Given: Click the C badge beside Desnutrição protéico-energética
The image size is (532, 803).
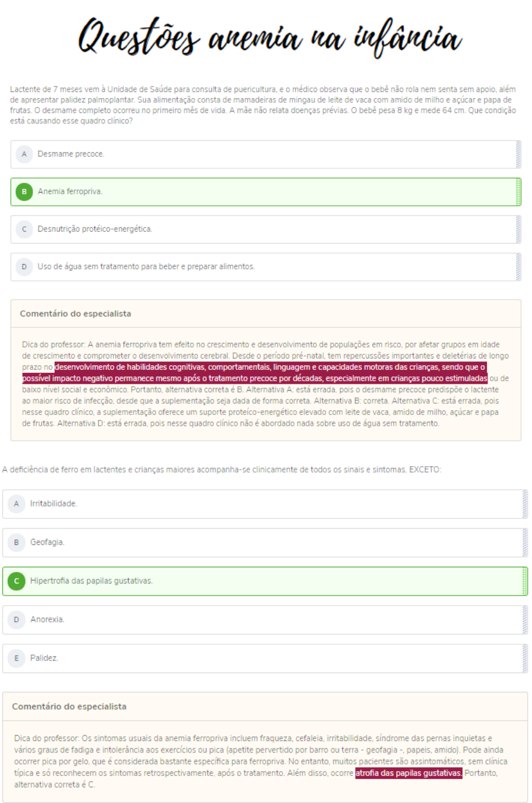Looking at the screenshot, I should pos(24,229).
